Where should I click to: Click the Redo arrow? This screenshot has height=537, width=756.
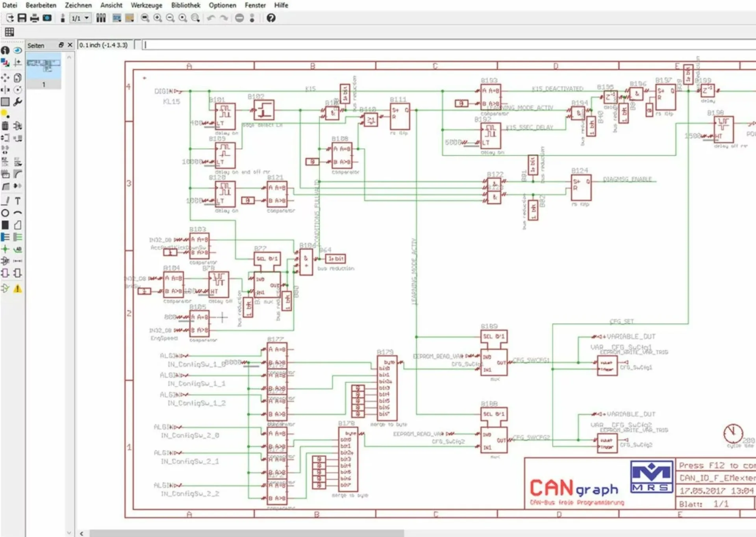click(x=224, y=18)
